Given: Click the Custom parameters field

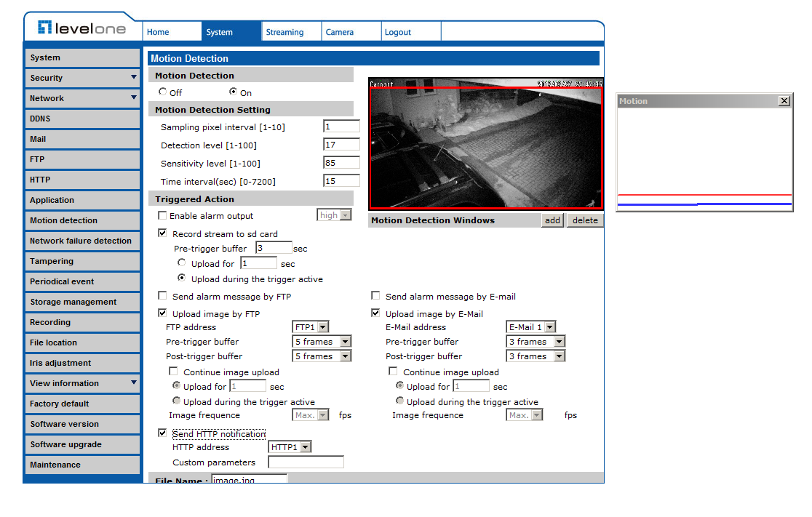Looking at the screenshot, I should point(306,462).
